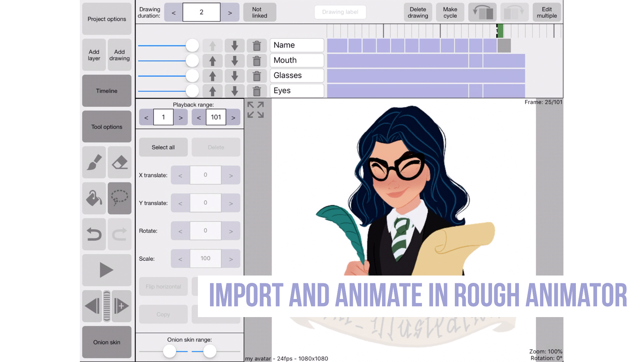Select the Eraser tool

(119, 162)
